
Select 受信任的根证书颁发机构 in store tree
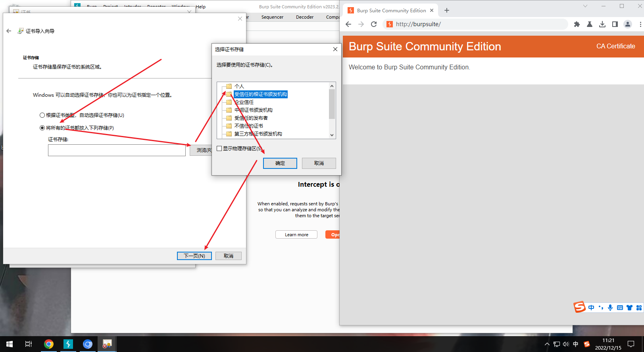point(260,94)
